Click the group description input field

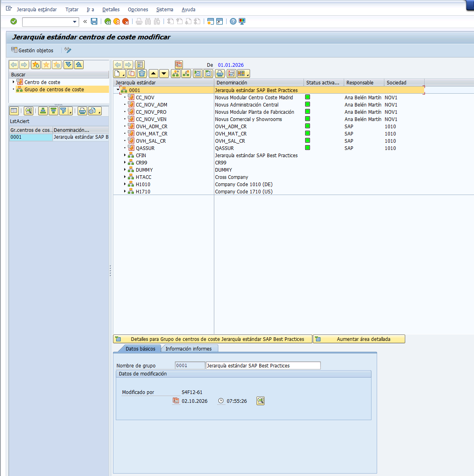[x=263, y=365]
